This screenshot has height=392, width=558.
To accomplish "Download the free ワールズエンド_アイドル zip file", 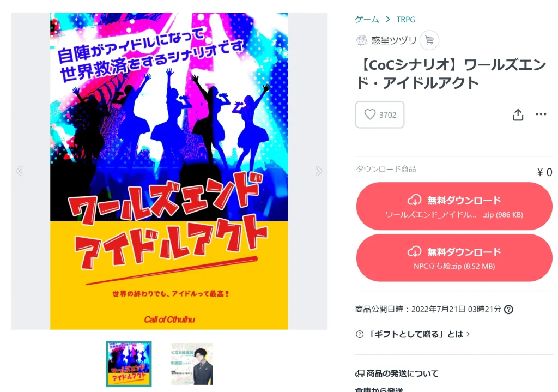I will coord(454,206).
